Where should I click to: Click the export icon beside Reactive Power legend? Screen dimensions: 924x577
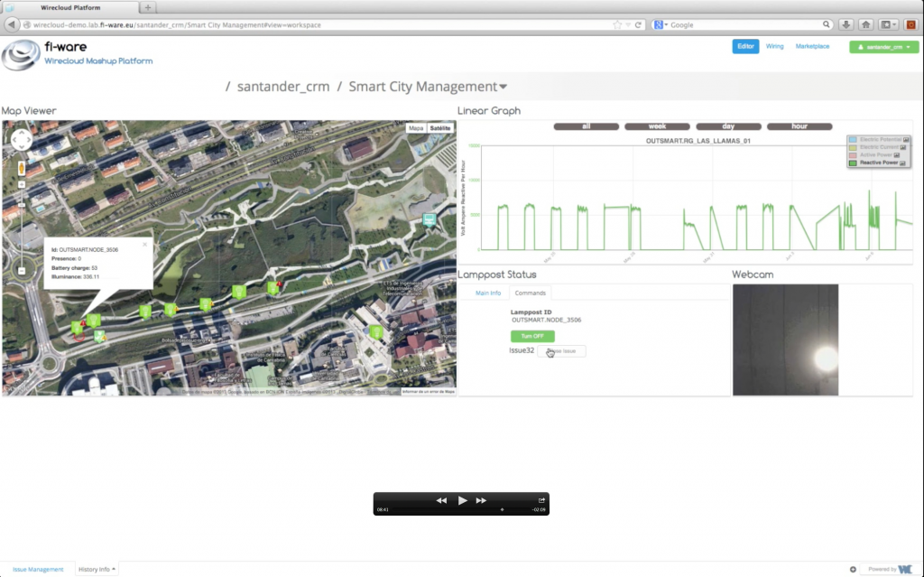click(x=903, y=163)
